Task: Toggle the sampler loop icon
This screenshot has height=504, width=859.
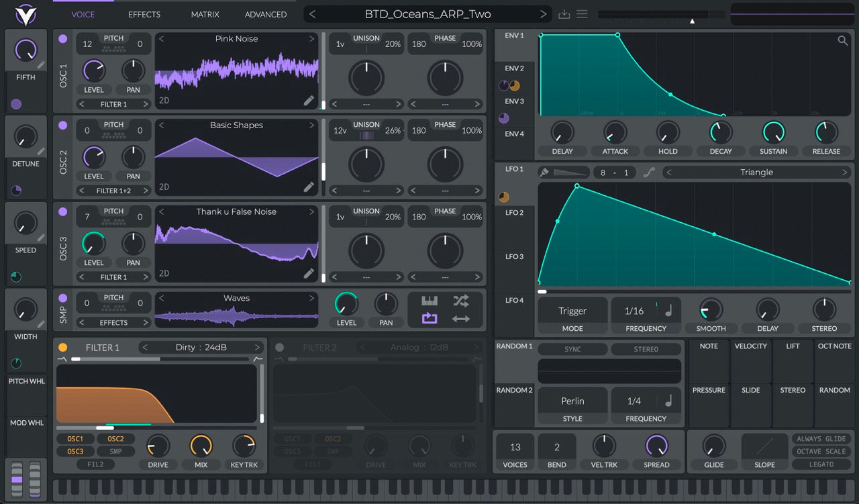Action: [429, 319]
